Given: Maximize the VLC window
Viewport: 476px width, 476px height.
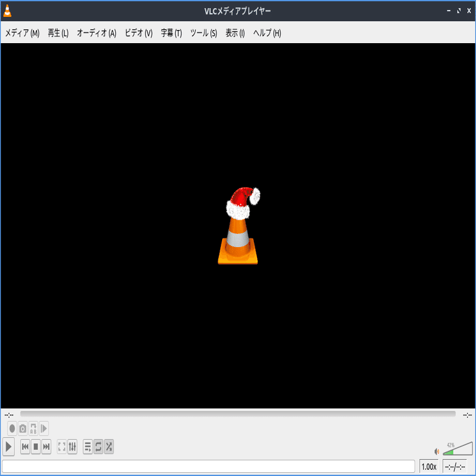Looking at the screenshot, I should (x=458, y=11).
